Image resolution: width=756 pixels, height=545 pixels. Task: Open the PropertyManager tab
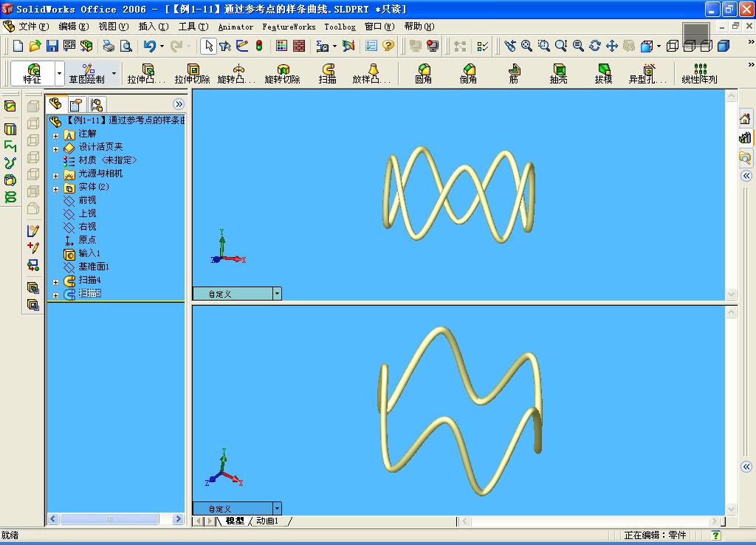(x=76, y=104)
